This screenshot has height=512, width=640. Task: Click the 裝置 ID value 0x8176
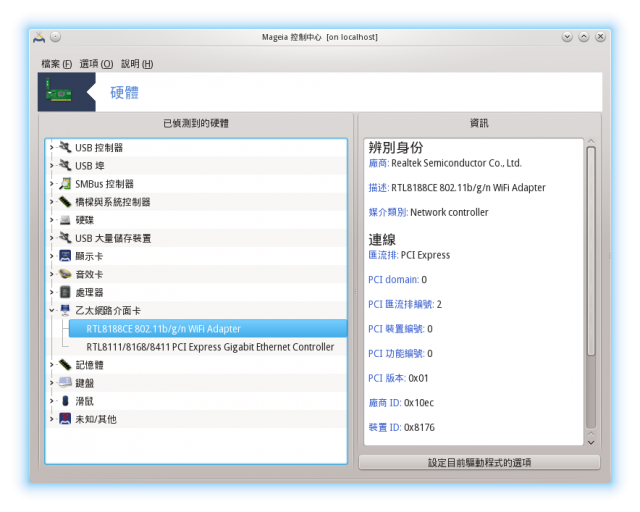pyautogui.click(x=419, y=427)
